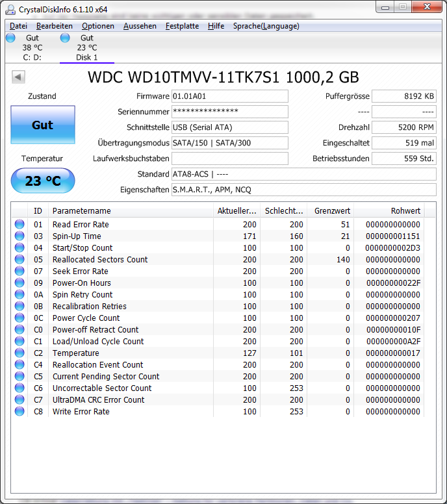Click status orb of Reallocated Sectors Count row

click(19, 259)
